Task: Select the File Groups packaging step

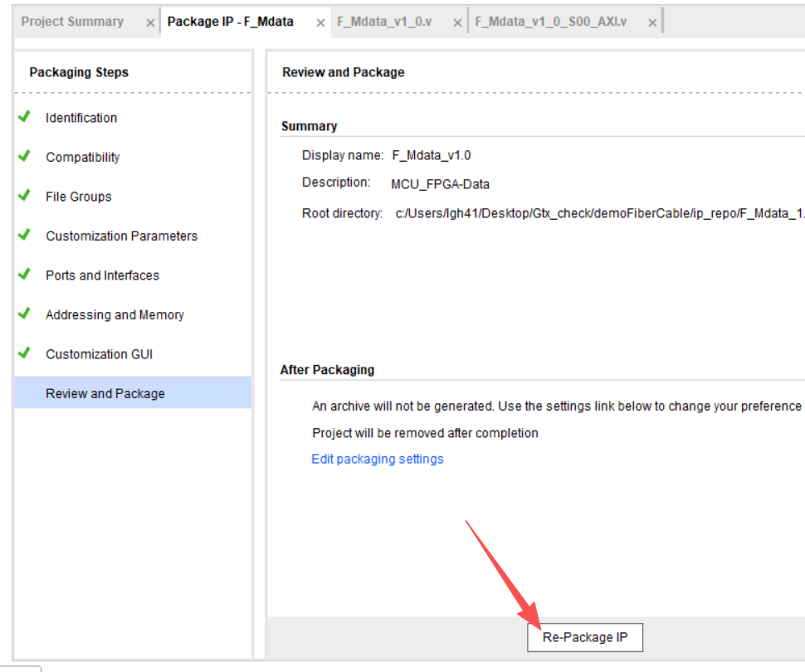Action: click(79, 197)
